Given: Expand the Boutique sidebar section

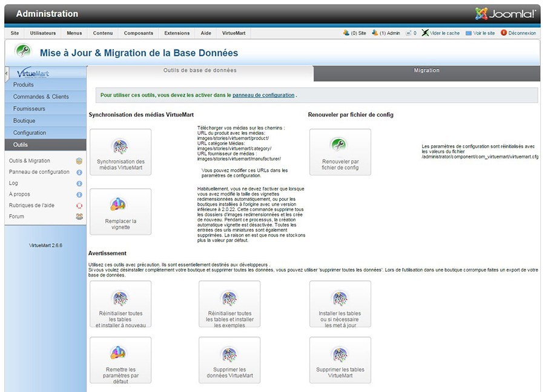Looking at the screenshot, I should [x=45, y=121].
